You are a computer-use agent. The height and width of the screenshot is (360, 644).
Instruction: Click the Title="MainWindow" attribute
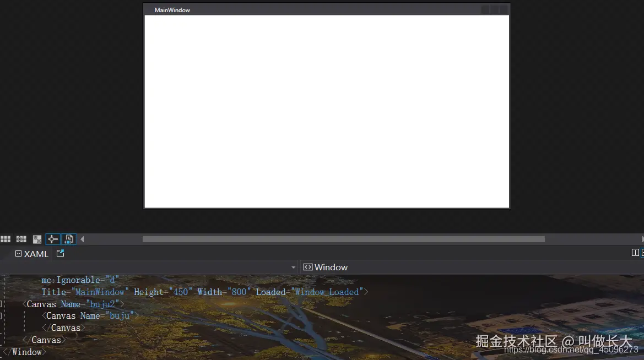(85, 292)
